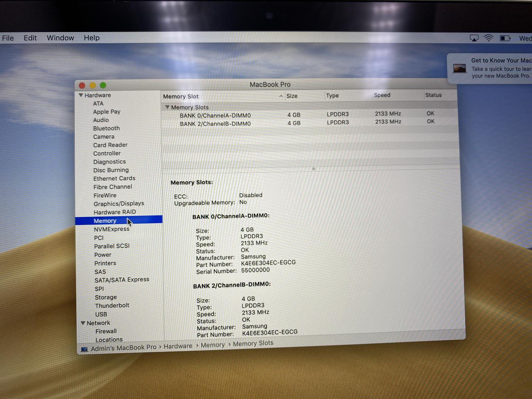Select the highlighted Memory sidebar item
The height and width of the screenshot is (399, 532).
pyautogui.click(x=119, y=221)
